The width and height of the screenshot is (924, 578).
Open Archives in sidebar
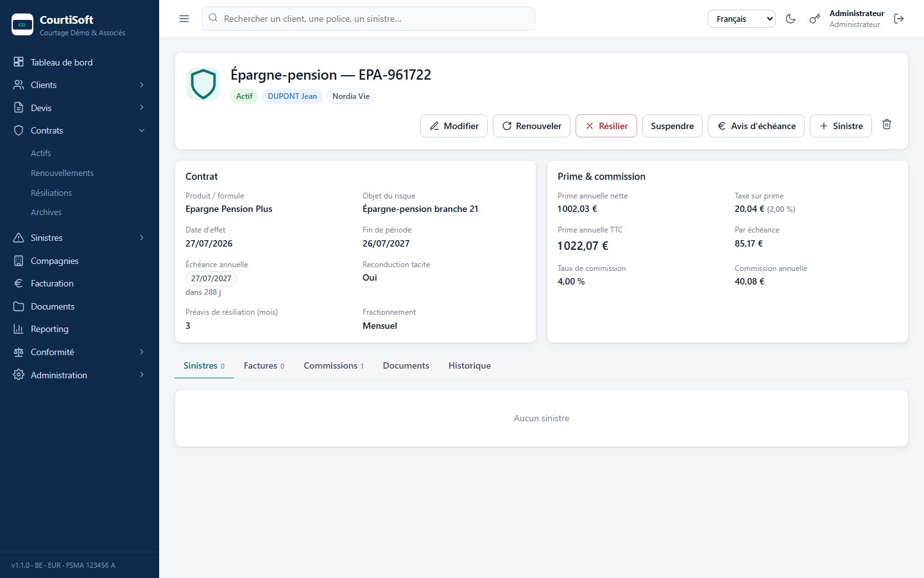[46, 212]
